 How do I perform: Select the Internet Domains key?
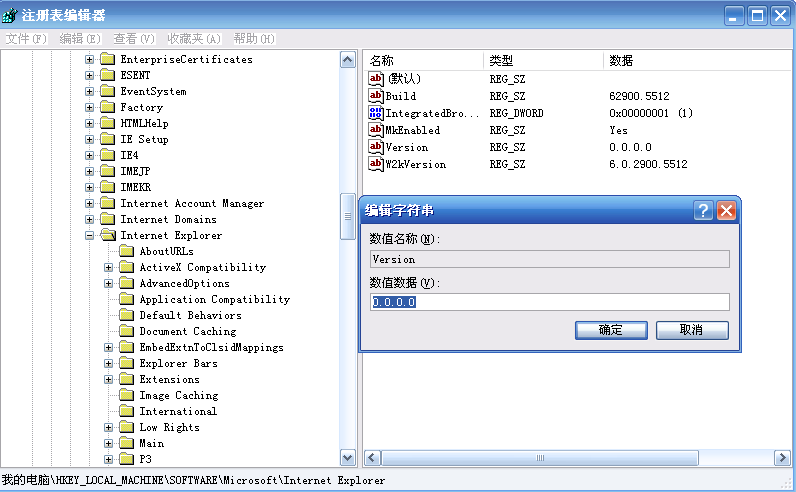(x=169, y=219)
